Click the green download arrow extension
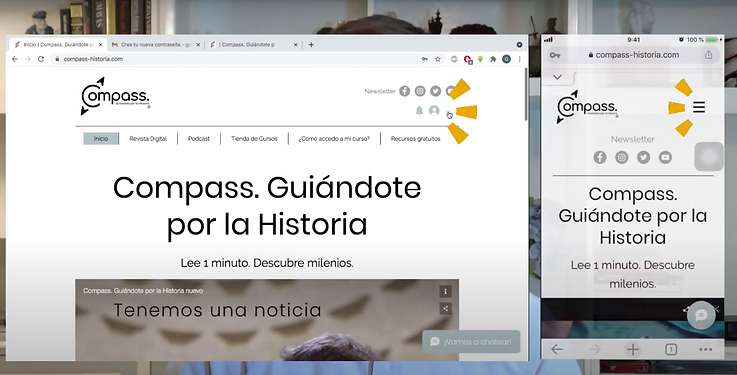 480,59
